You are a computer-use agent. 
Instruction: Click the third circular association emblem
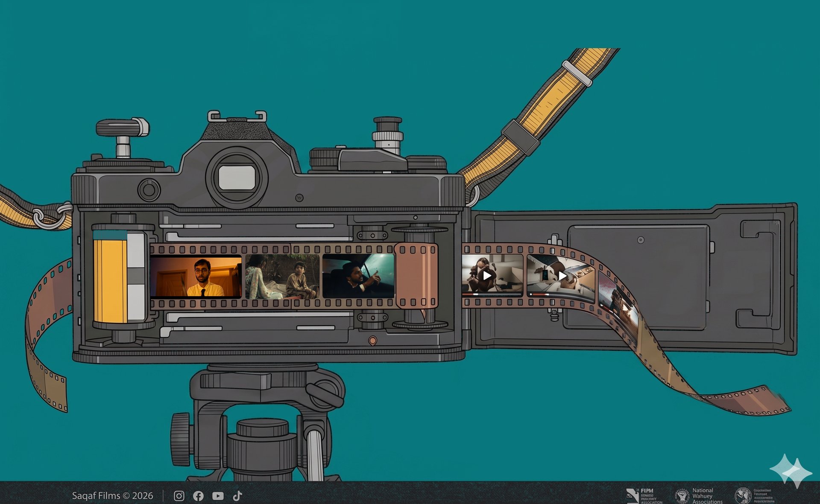(743, 496)
